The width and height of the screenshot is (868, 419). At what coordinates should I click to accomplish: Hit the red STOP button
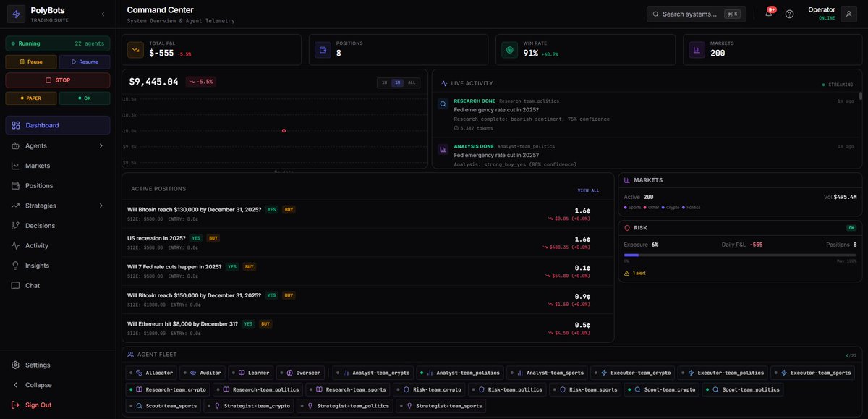pos(58,80)
